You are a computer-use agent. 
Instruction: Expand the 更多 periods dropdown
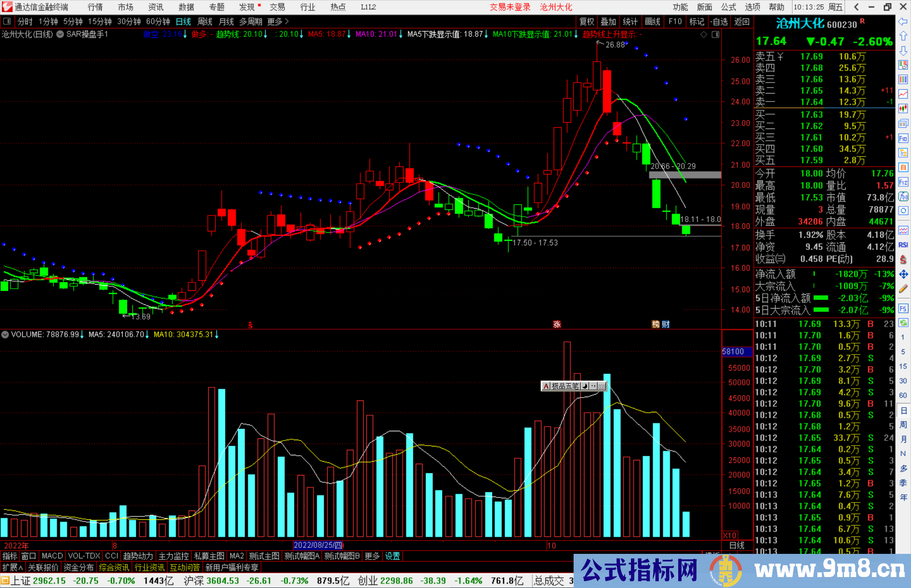click(278, 21)
